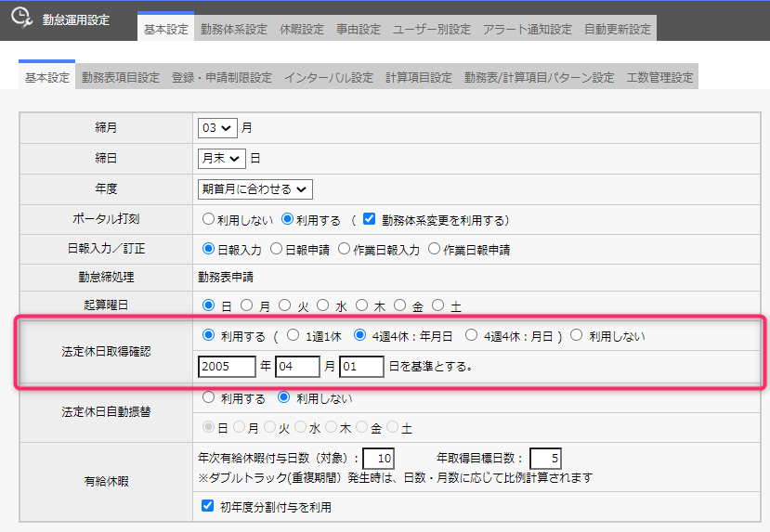Click the 年取得目標日数 input field
Image resolution: width=770 pixels, height=532 pixels.
coord(545,458)
